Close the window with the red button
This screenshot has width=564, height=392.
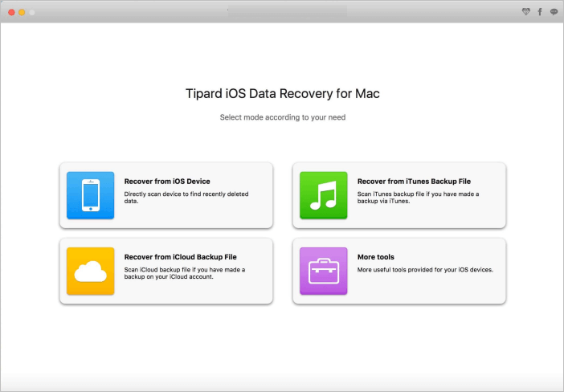(x=11, y=12)
